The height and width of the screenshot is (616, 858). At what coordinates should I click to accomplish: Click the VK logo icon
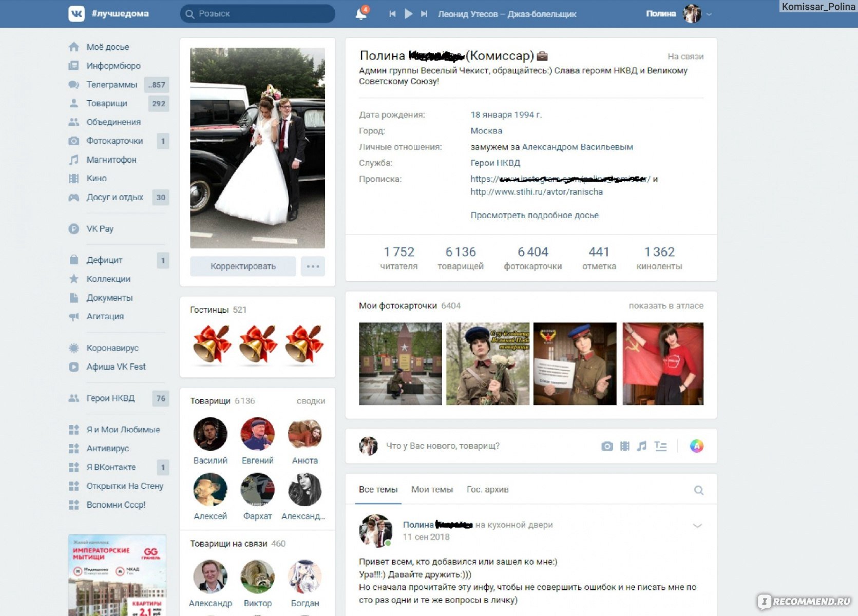click(x=77, y=14)
